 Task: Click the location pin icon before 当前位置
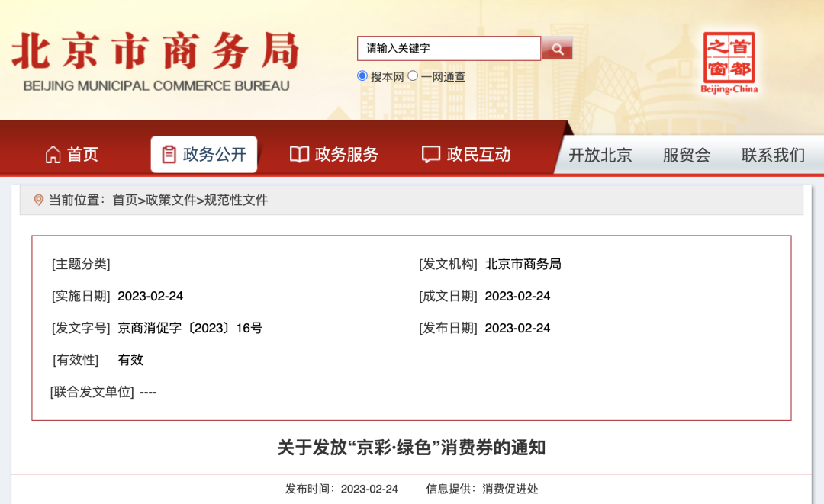click(x=39, y=201)
